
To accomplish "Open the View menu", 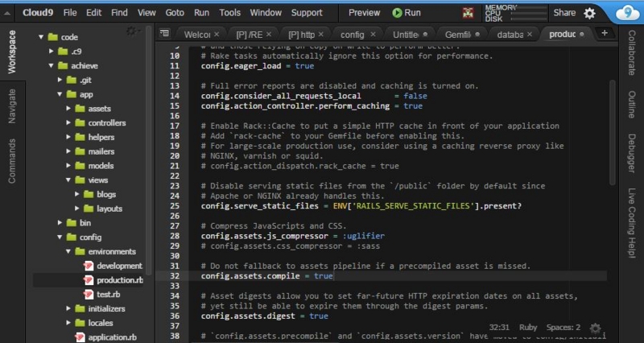I will tap(147, 13).
